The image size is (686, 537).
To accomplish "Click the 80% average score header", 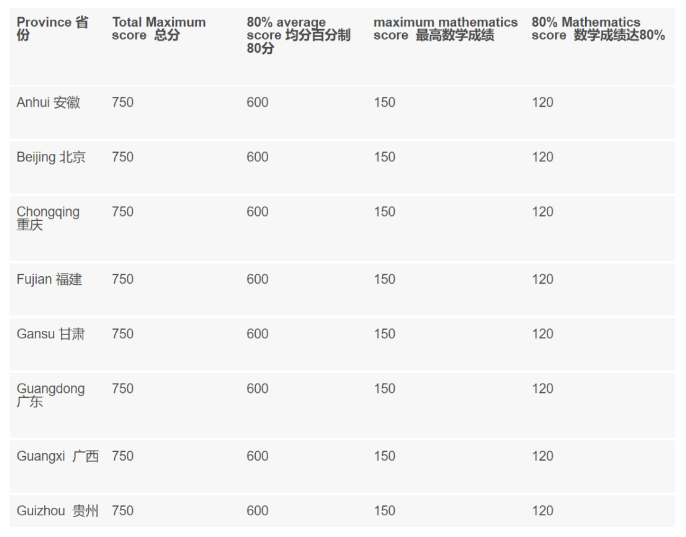I will click(x=298, y=35).
